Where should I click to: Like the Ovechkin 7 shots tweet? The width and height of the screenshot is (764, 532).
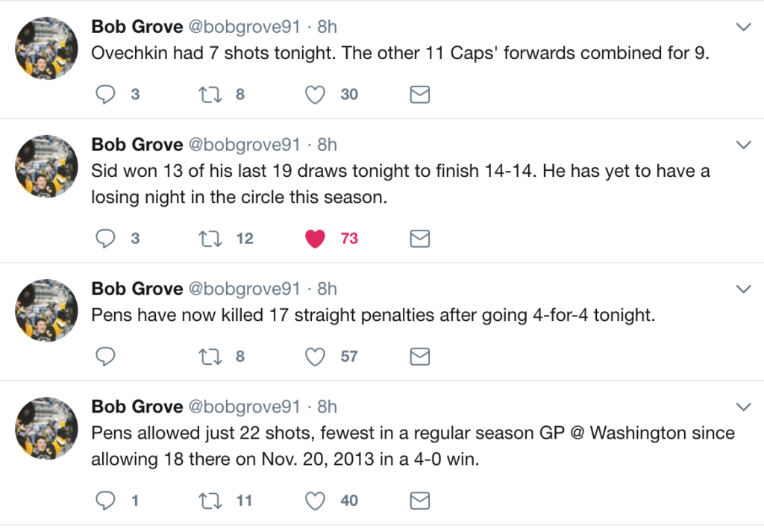(316, 95)
